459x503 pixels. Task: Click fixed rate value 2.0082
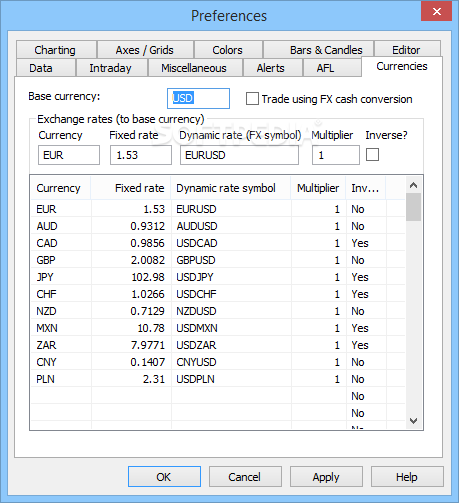coord(147,260)
